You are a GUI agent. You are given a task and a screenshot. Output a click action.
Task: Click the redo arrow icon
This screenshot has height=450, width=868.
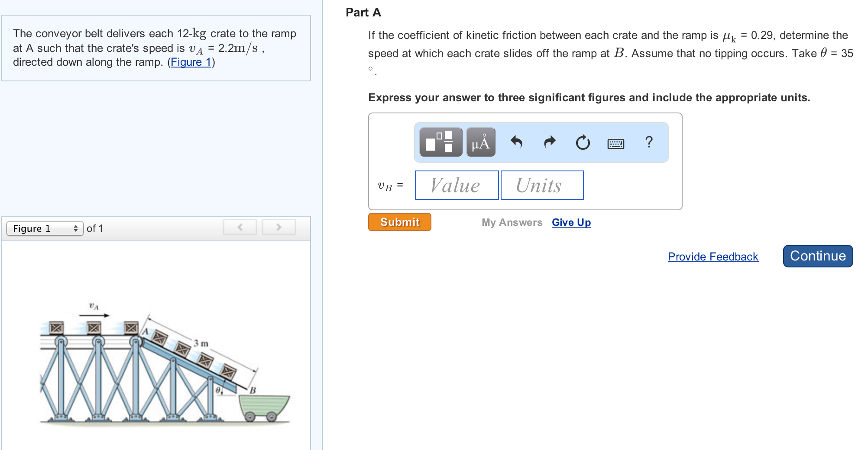(550, 142)
